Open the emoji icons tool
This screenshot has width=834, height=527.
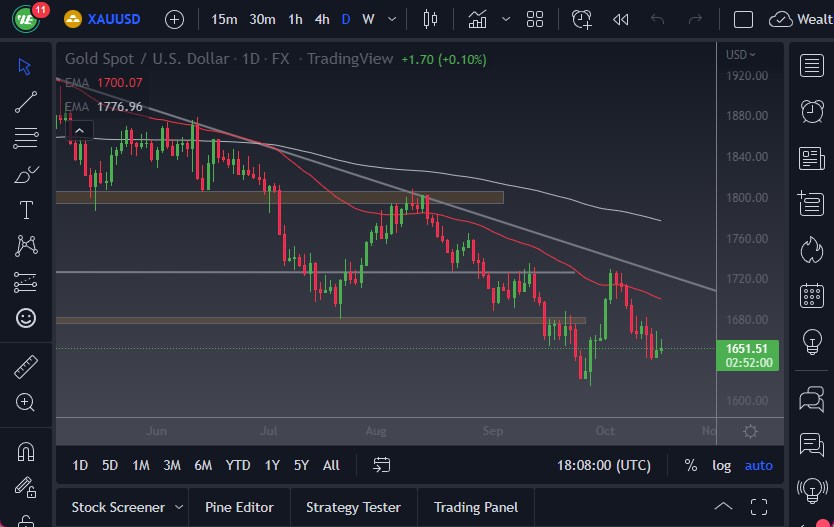tap(26, 318)
